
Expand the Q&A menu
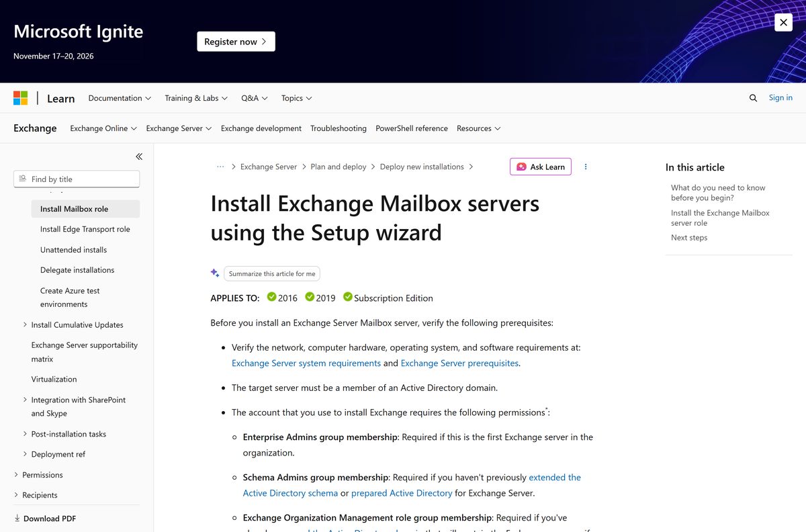click(x=255, y=98)
